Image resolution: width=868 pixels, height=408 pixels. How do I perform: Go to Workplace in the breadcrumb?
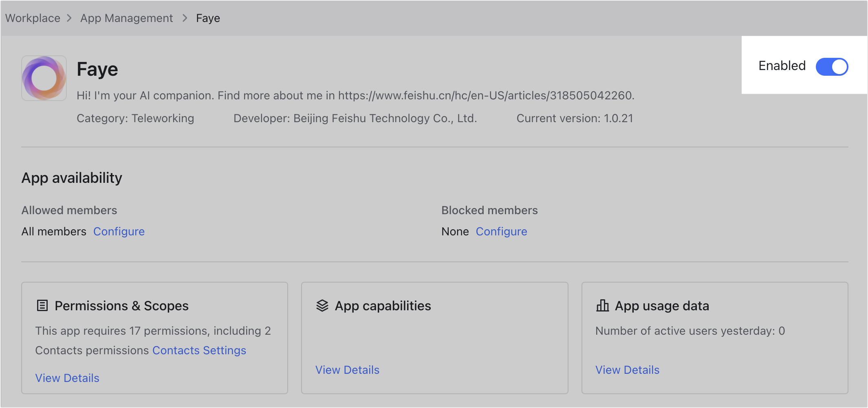[33, 18]
